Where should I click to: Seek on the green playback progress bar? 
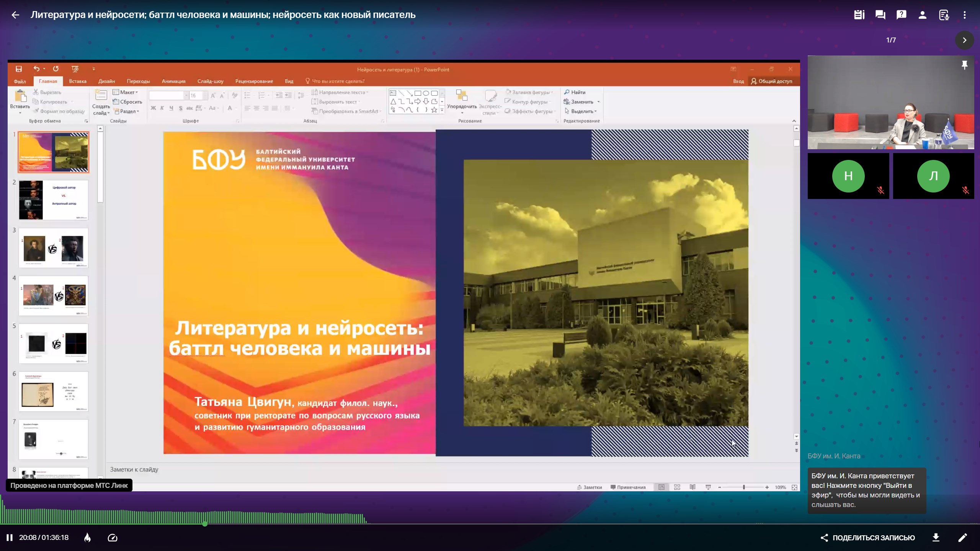click(490, 523)
